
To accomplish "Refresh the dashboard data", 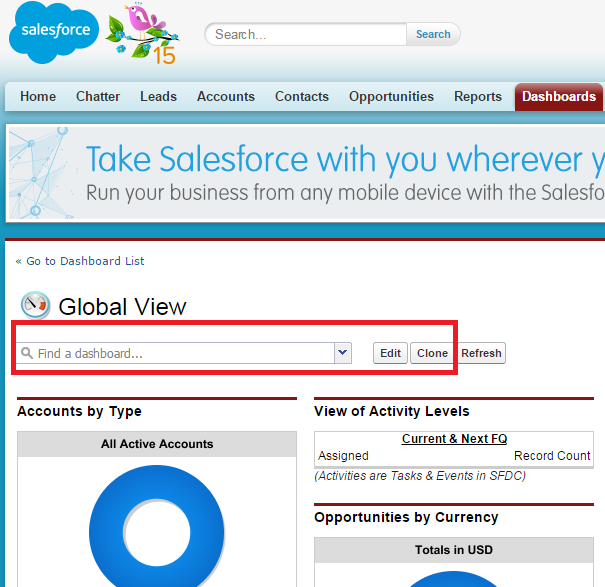I will pyautogui.click(x=481, y=353).
